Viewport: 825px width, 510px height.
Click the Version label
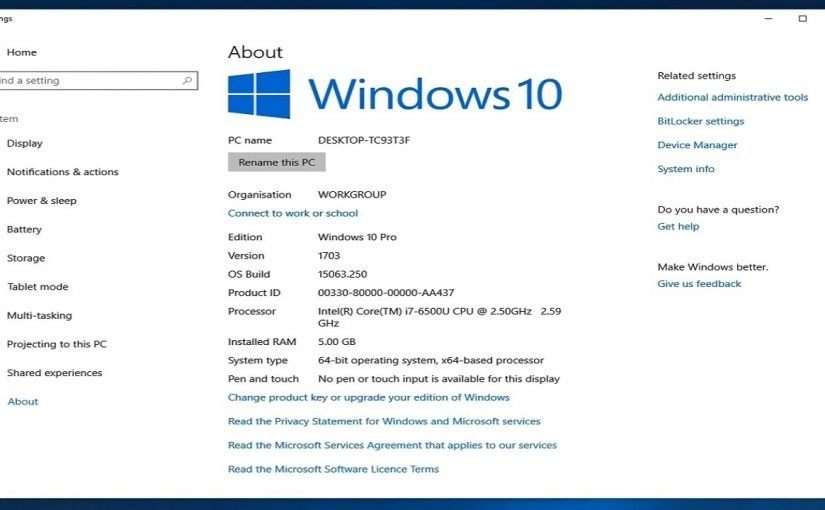click(x=246, y=256)
